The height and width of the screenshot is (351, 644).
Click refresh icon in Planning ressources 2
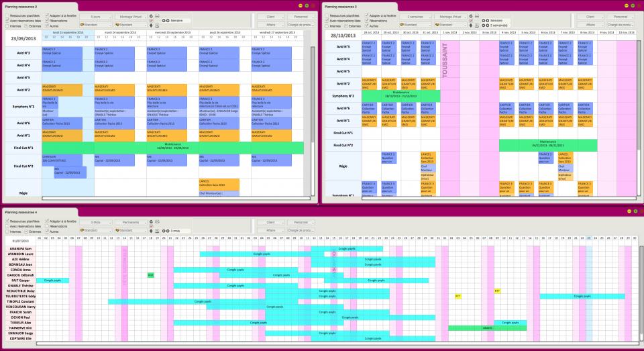[x=151, y=16]
